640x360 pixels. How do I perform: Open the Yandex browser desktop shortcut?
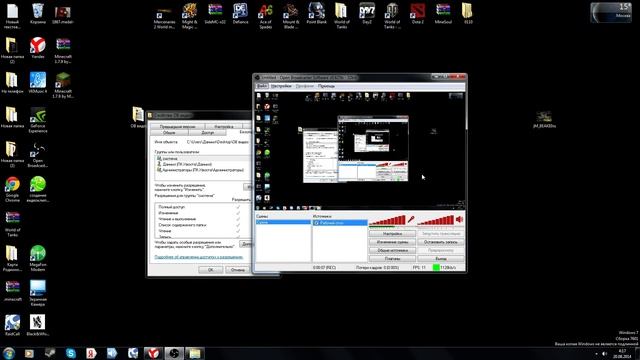(38, 47)
